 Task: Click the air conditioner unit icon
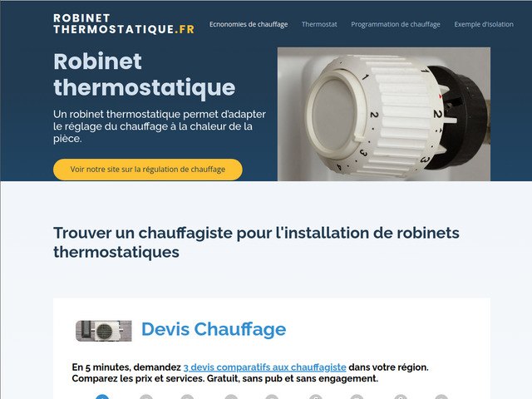tap(103, 331)
